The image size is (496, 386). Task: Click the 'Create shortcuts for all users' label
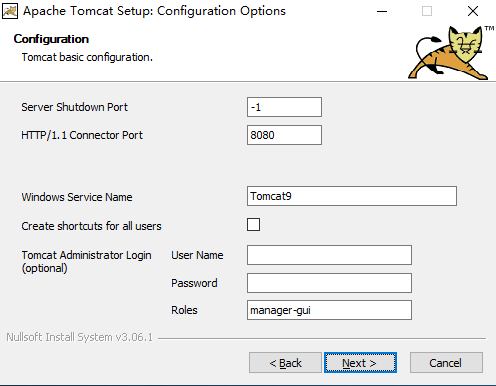pyautogui.click(x=91, y=226)
